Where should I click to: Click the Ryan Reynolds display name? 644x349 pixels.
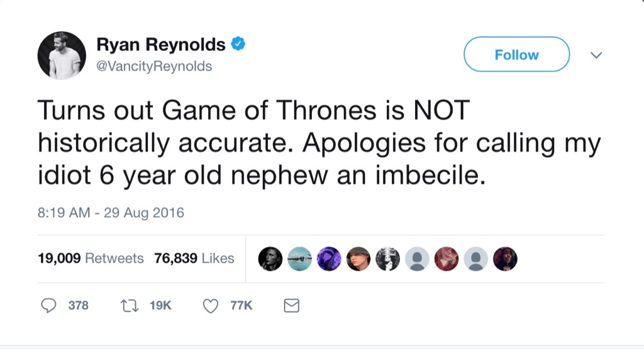(160, 45)
